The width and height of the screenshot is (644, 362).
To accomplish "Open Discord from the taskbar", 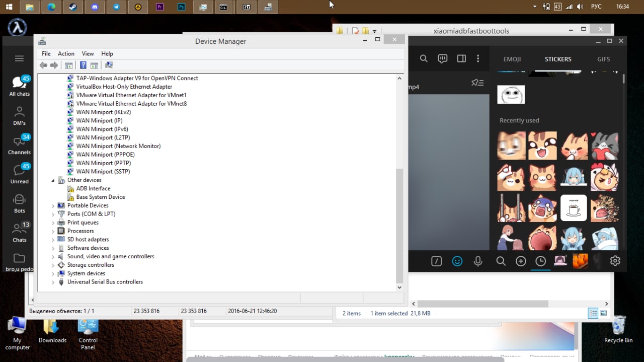I will [95, 7].
